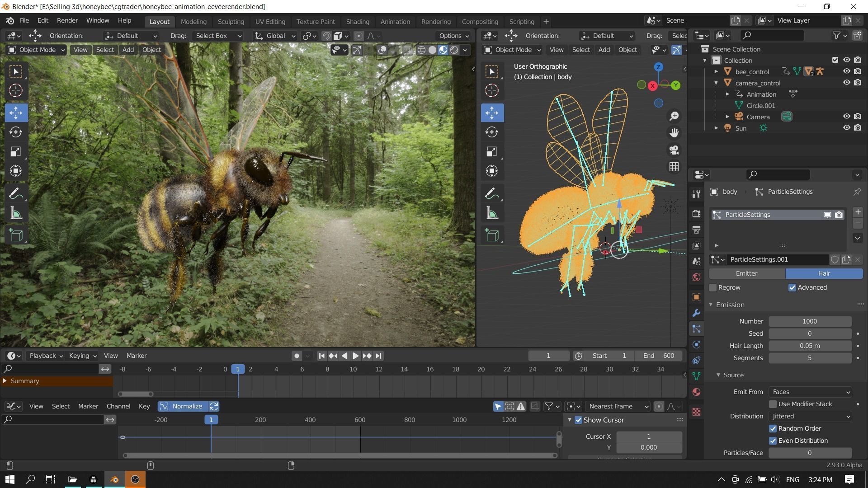Viewport: 868px width, 488px height.
Task: Open the Render properties tab
Action: 696,213
